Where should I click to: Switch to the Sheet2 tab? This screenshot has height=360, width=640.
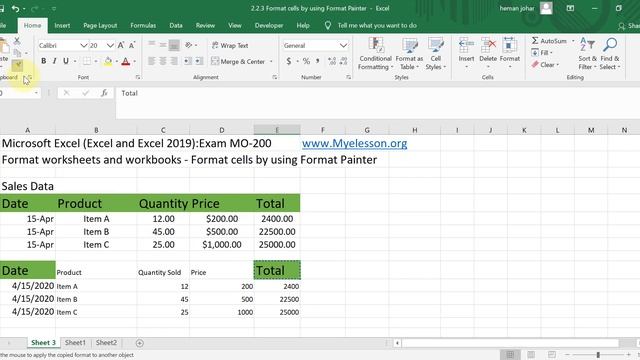point(106,343)
